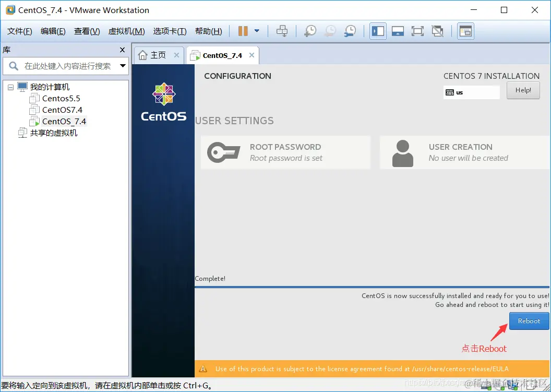Click the search magnifier icon in library

14,66
